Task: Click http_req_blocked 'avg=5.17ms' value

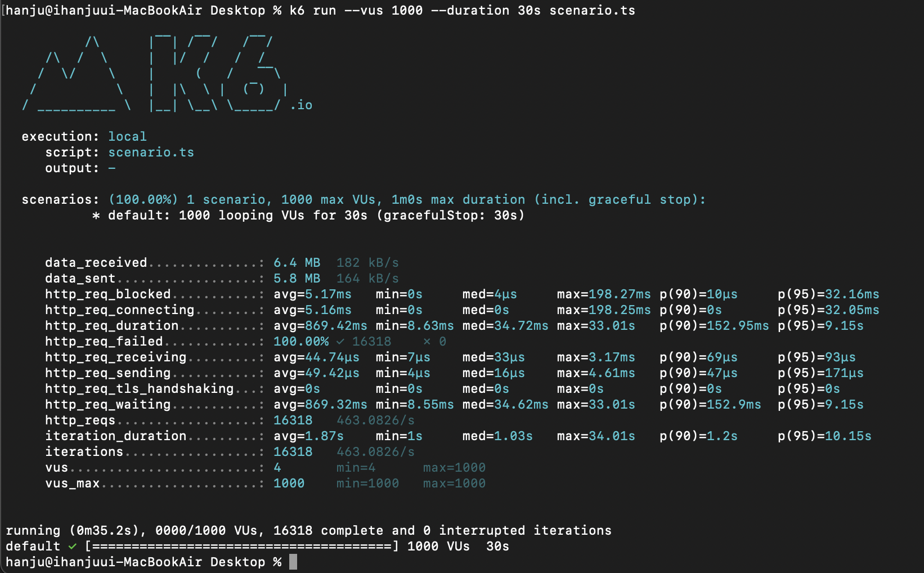Action: coord(312,294)
